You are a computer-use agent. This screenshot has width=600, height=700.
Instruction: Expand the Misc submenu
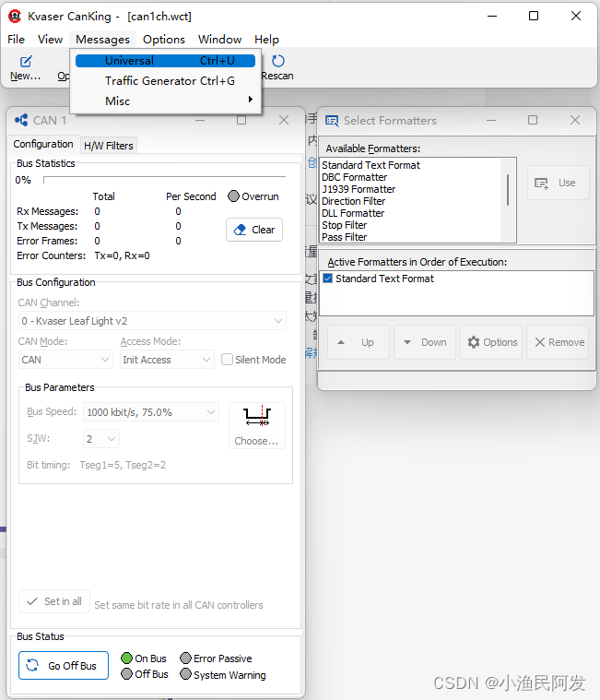click(x=165, y=101)
